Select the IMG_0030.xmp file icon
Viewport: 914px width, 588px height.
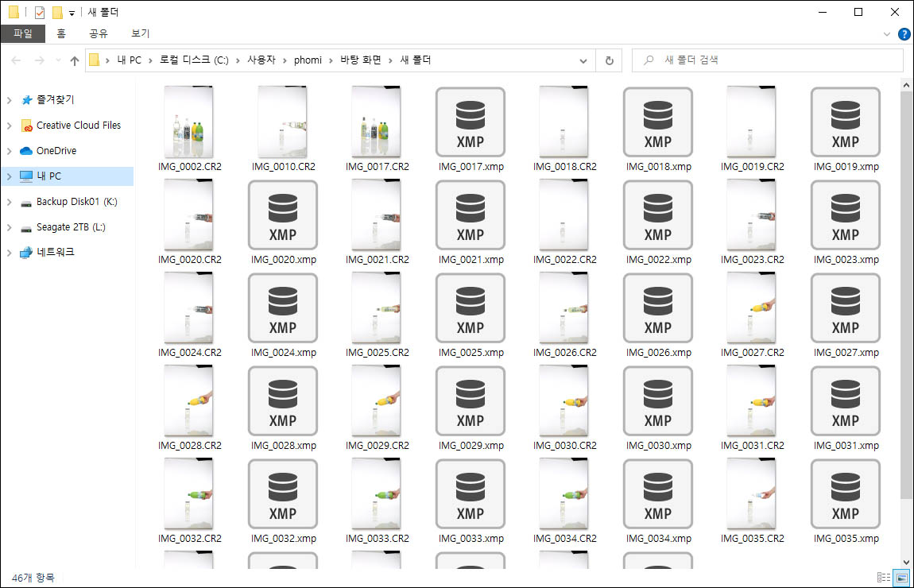(658, 401)
